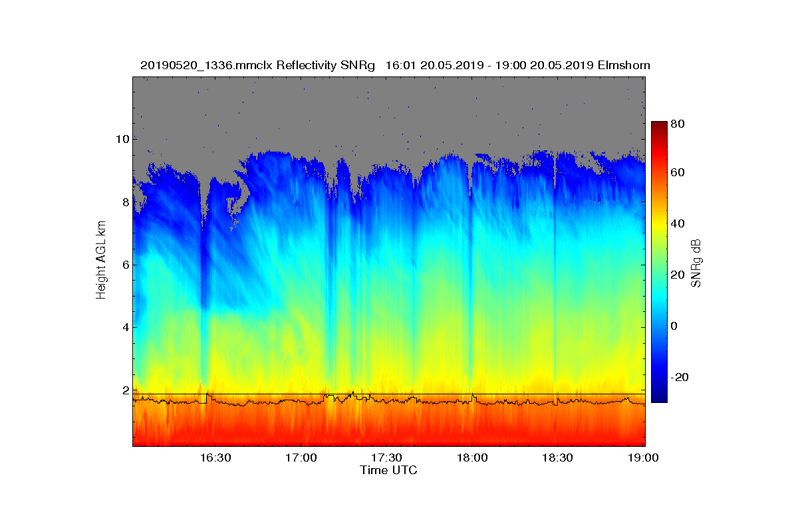
Task: Click the 18:30 time tick label
Action: coord(557,458)
